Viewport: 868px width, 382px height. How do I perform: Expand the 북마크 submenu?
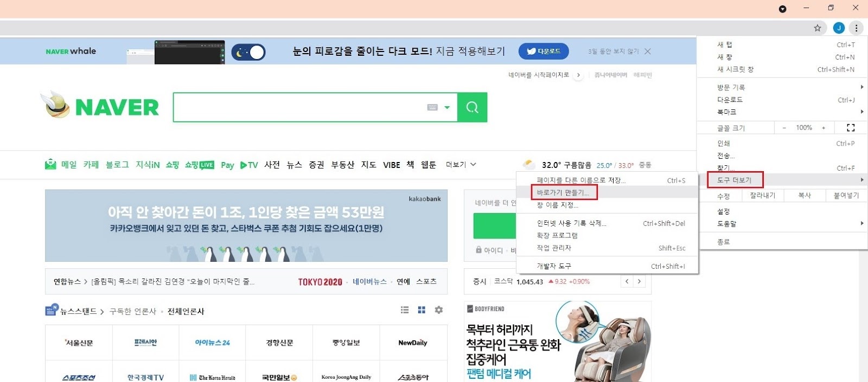pyautogui.click(x=782, y=112)
